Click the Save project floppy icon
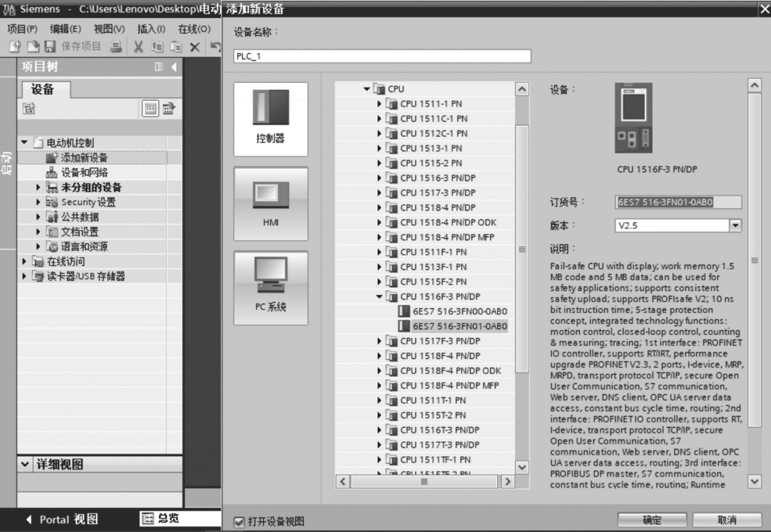771x532 pixels. click(50, 46)
